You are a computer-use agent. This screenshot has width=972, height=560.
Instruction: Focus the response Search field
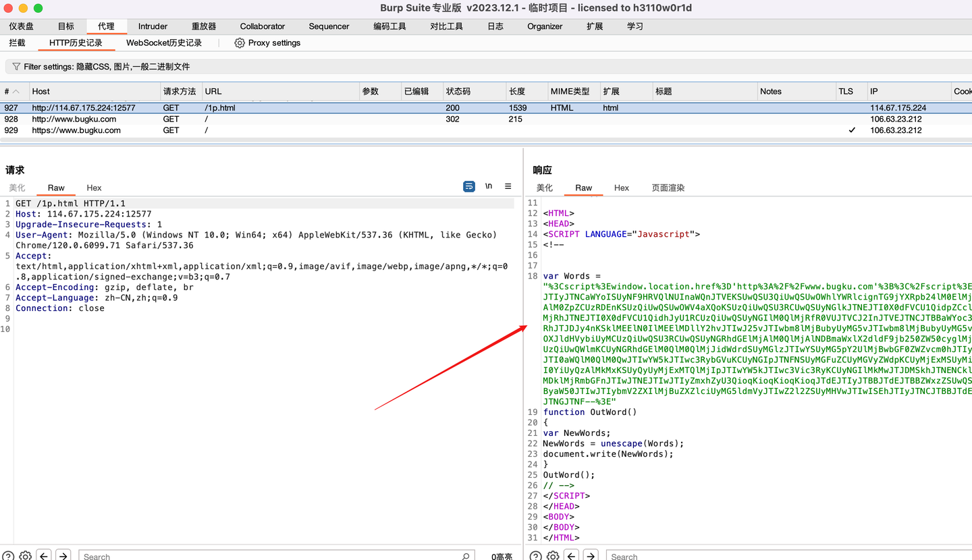point(788,556)
